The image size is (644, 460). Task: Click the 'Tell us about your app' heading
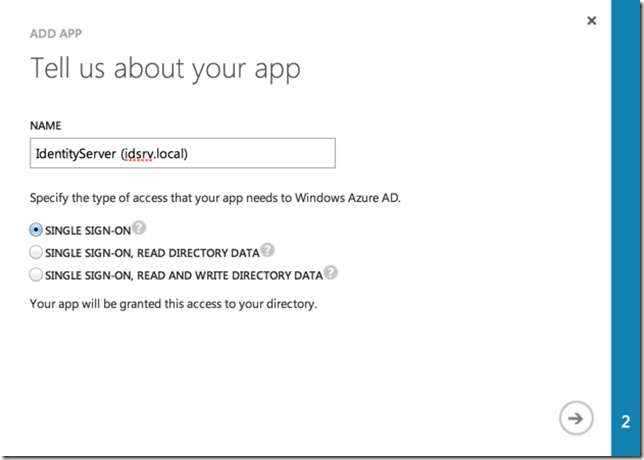tap(165, 69)
